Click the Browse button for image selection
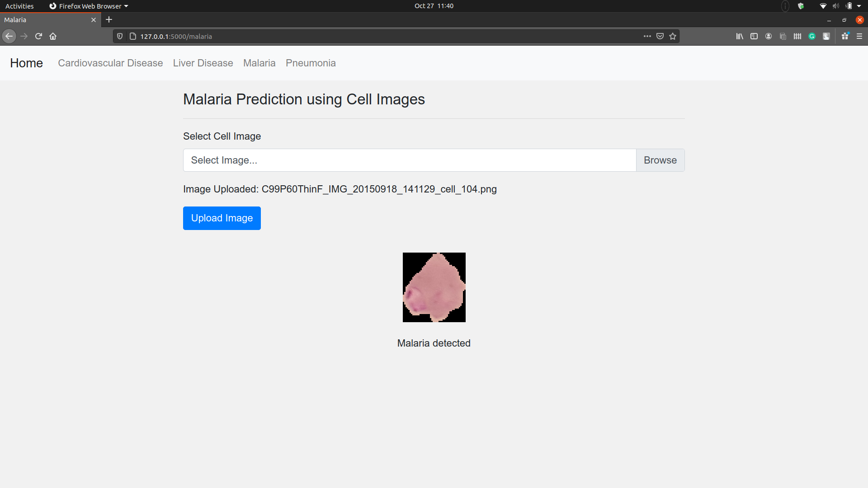 pyautogui.click(x=660, y=160)
